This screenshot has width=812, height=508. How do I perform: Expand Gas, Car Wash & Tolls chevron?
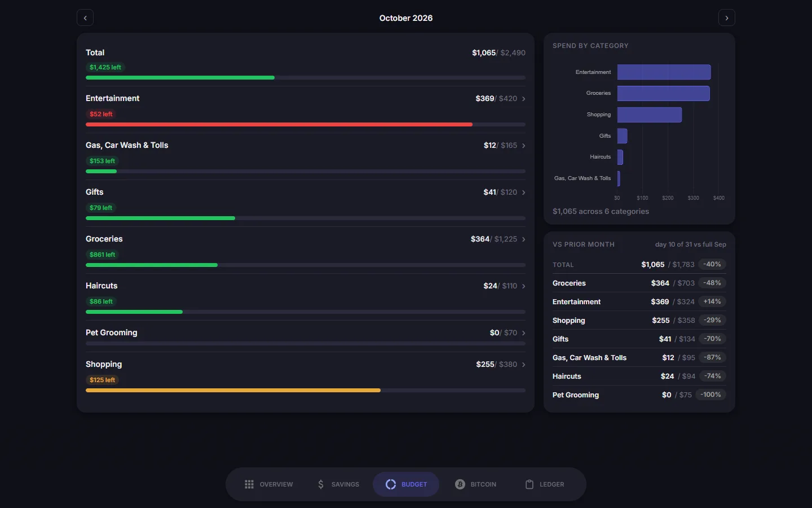click(524, 146)
